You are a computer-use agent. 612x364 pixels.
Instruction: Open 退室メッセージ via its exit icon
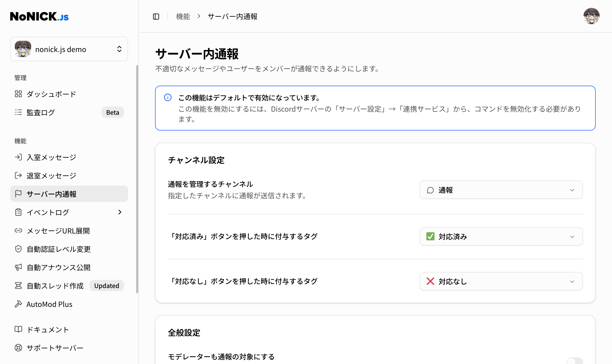point(18,175)
